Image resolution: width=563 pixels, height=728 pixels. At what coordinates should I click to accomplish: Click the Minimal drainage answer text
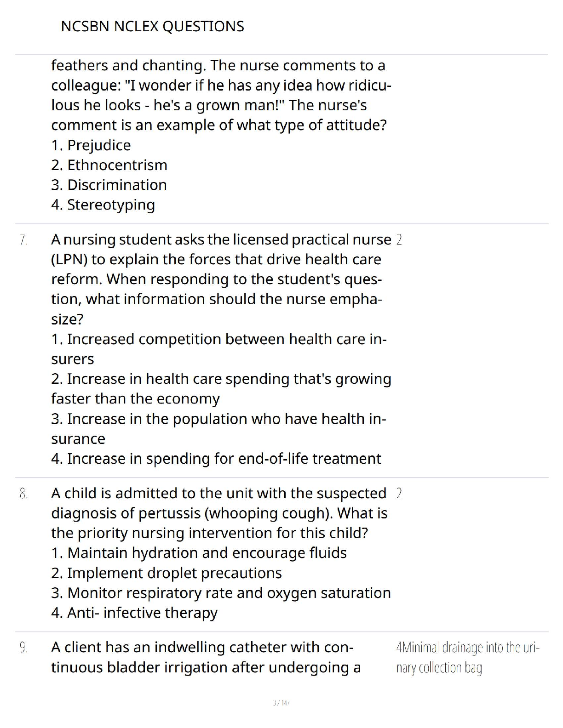coord(467,657)
